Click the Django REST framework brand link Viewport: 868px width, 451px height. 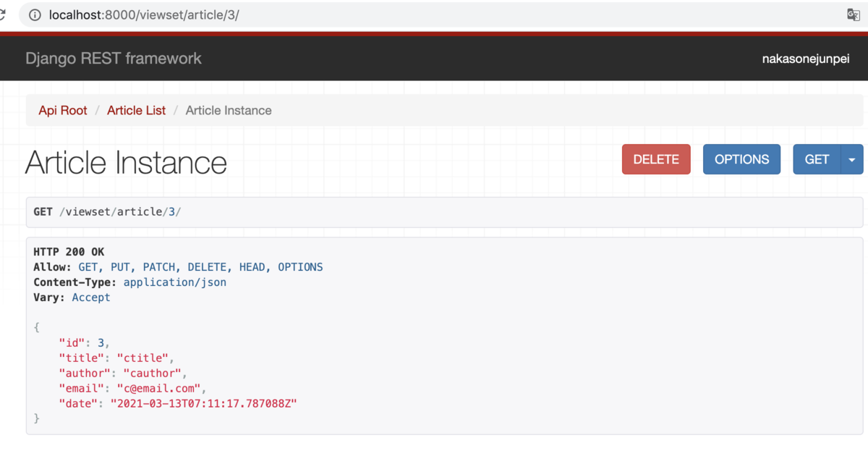(x=113, y=59)
